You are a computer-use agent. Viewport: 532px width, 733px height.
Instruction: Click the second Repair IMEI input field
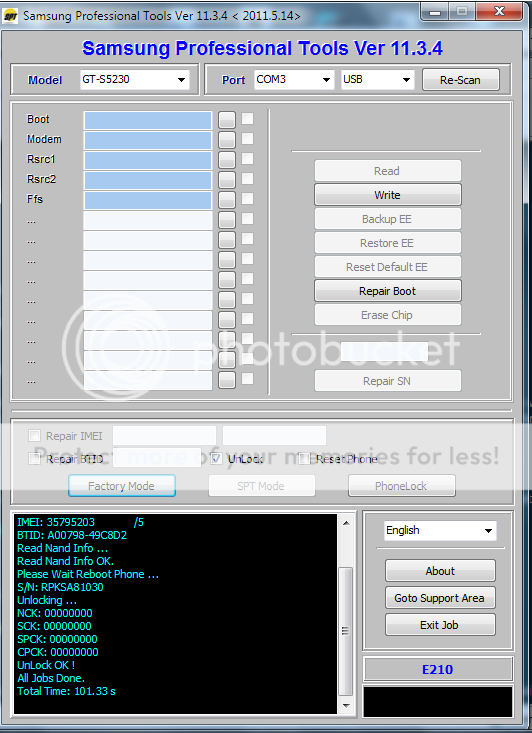(274, 436)
